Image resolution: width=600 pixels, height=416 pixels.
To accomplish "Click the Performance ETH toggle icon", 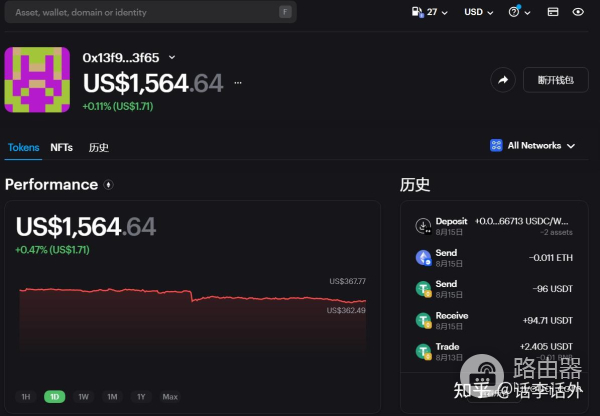I will pos(109,185).
